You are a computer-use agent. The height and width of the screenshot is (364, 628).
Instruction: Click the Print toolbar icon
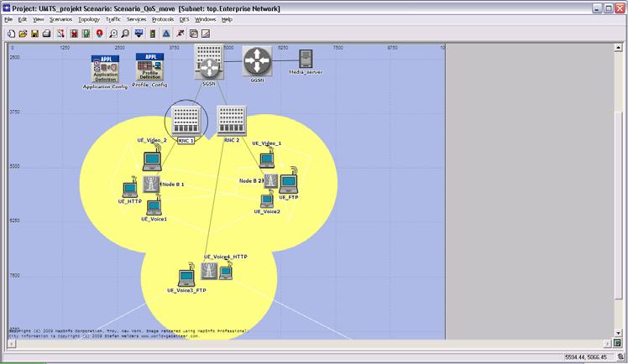pyautogui.click(x=46, y=34)
